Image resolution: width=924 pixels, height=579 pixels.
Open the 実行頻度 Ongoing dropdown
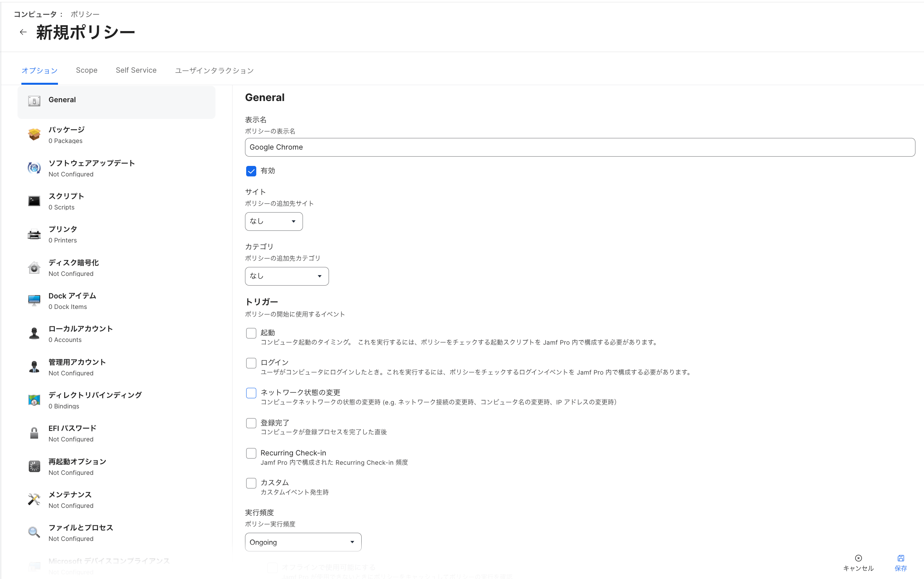point(303,542)
